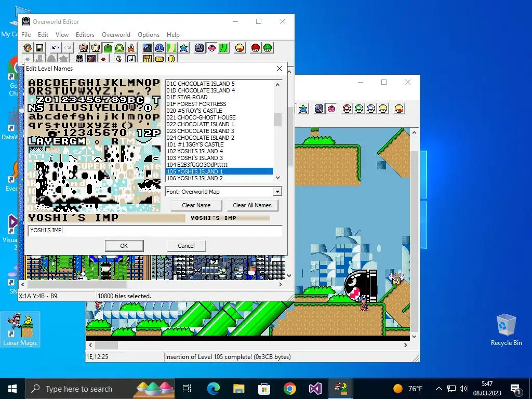
Task: Click the undo arrow in Overworld Editor toolbar
Action: point(56,48)
